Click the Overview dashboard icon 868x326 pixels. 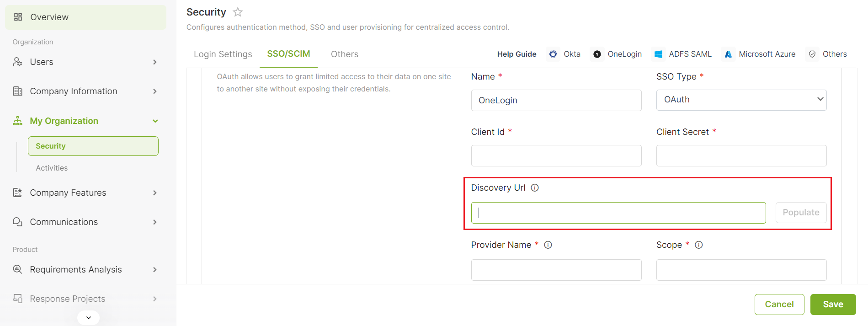pyautogui.click(x=18, y=17)
